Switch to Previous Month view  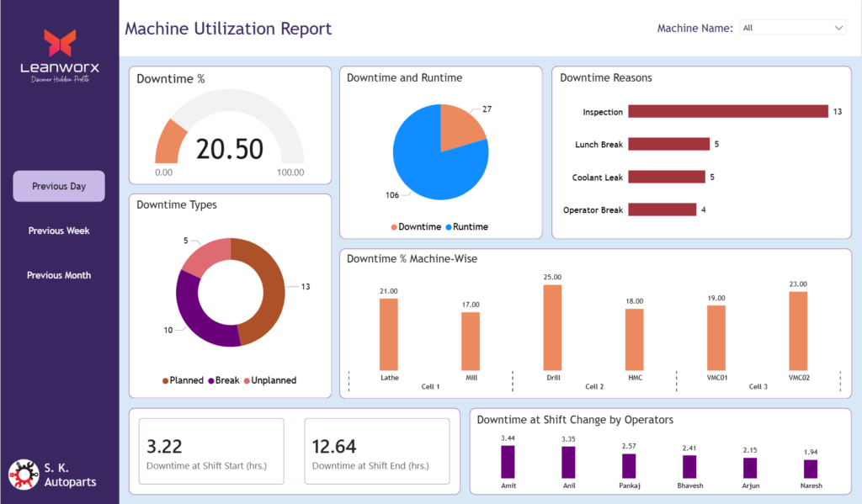click(59, 275)
